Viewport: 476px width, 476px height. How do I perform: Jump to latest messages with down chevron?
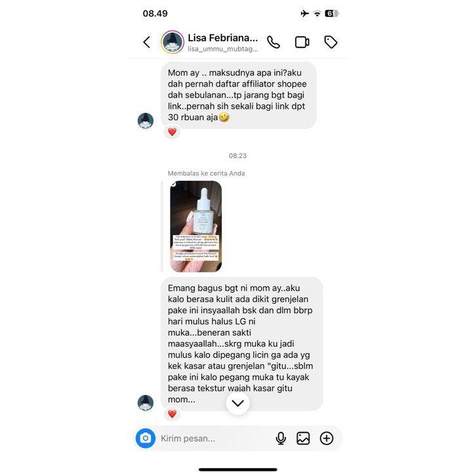238,403
